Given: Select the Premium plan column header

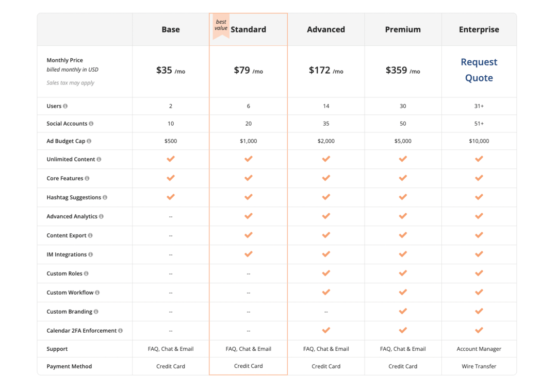Looking at the screenshot, I should pyautogui.click(x=402, y=30).
